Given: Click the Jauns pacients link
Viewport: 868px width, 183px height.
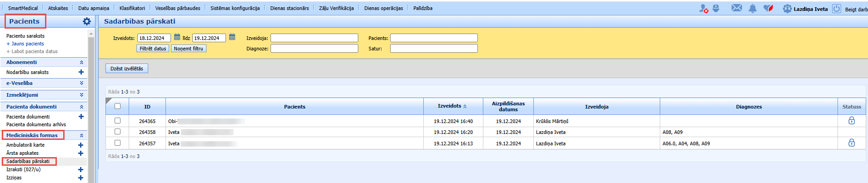Looking at the screenshot, I should (x=25, y=44).
